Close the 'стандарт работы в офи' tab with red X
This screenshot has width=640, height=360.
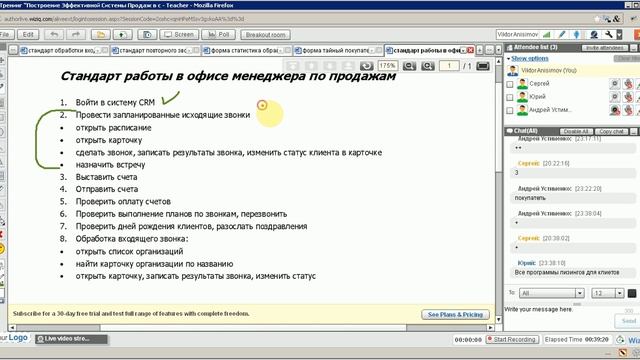point(471,50)
